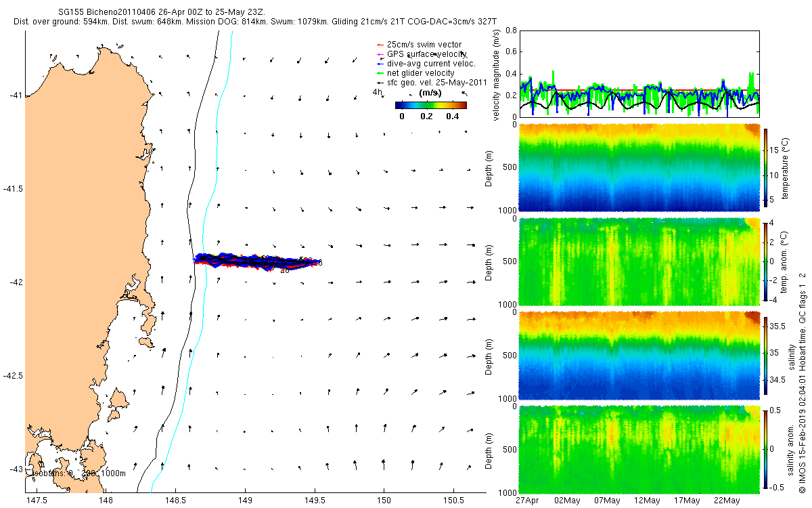Click the red 25cm/s swim vector legend marker
812x508 pixels.
380,45
